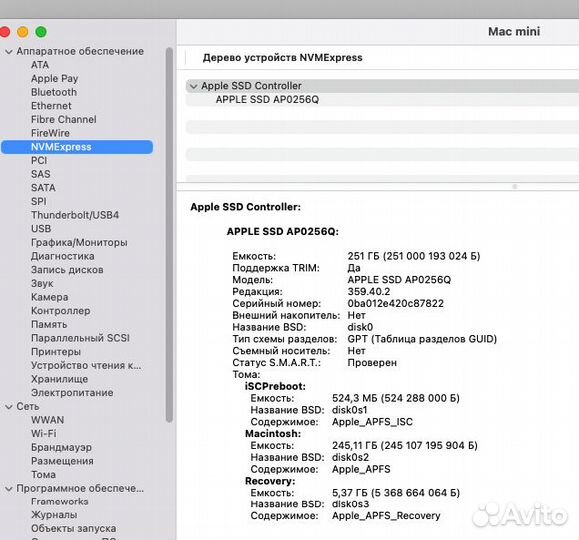Select Электропитание in the sidebar
The image size is (579, 540).
coord(72,393)
